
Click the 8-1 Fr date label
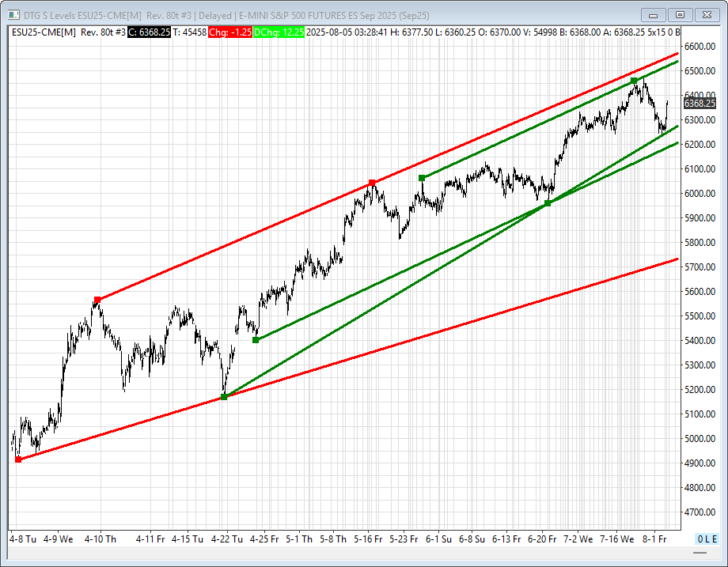(654, 539)
